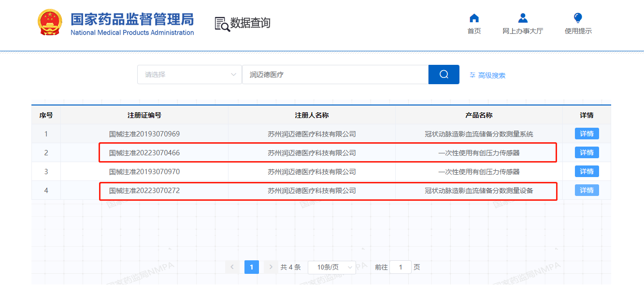This screenshot has width=644, height=299.
Task: Open the 请选择 category dropdown
Action: click(189, 75)
